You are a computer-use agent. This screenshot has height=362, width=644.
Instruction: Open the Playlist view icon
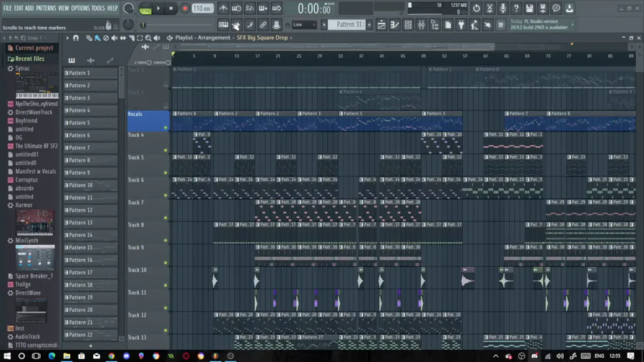[x=381, y=25]
